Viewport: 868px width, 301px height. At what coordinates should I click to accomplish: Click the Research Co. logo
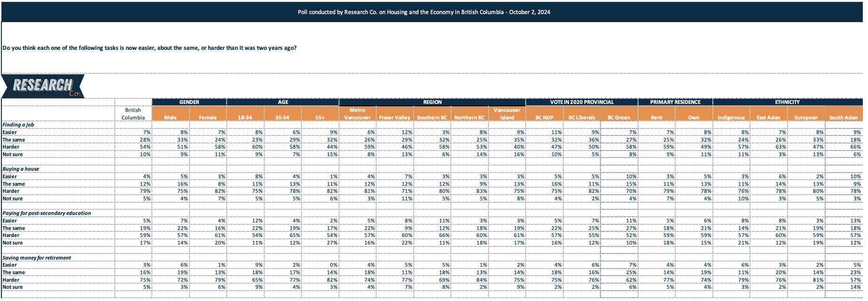pyautogui.click(x=43, y=87)
